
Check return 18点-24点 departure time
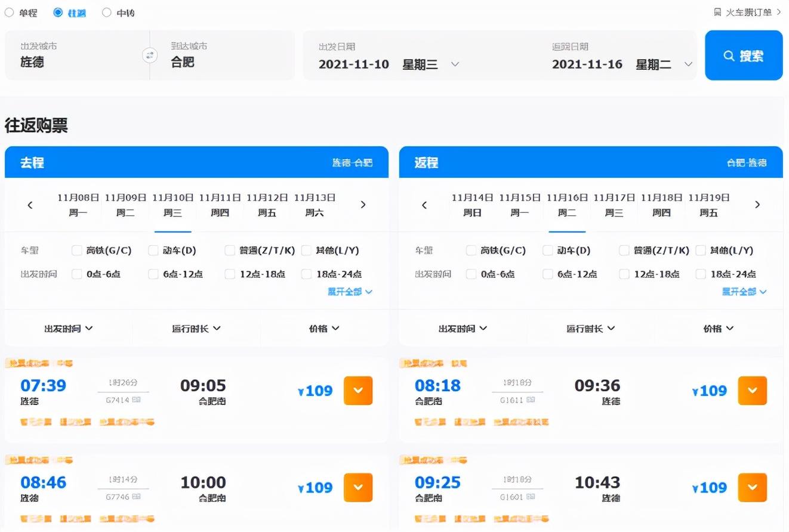pos(701,274)
